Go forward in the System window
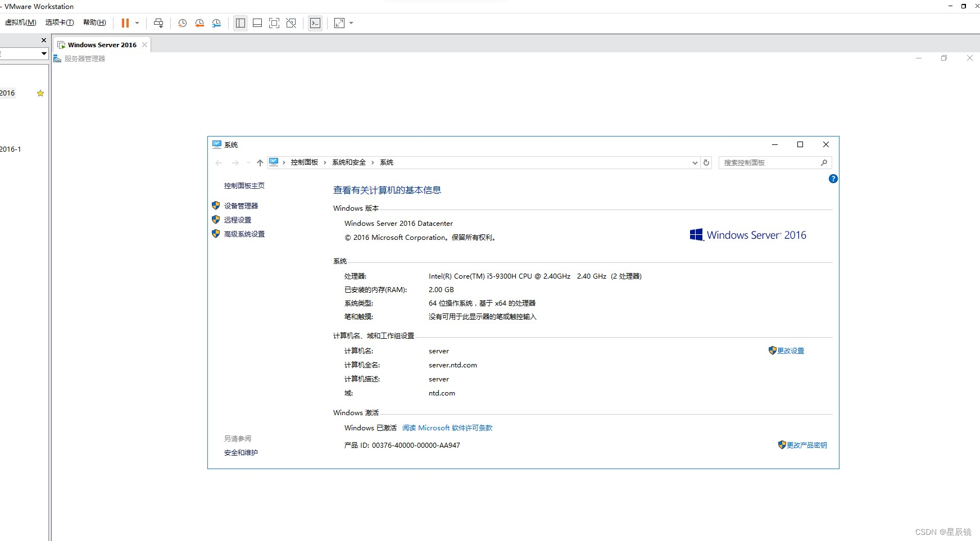 point(235,163)
